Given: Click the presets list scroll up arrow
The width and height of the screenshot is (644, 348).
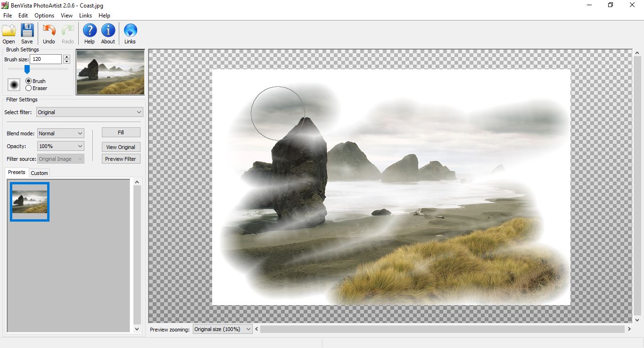Looking at the screenshot, I should coord(137,182).
